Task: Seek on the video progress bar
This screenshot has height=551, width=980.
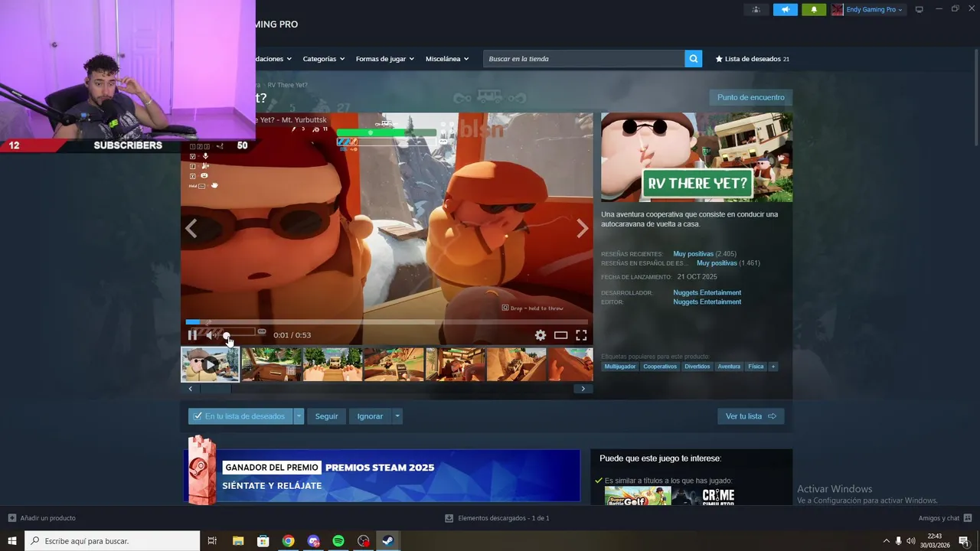Action: (387, 322)
